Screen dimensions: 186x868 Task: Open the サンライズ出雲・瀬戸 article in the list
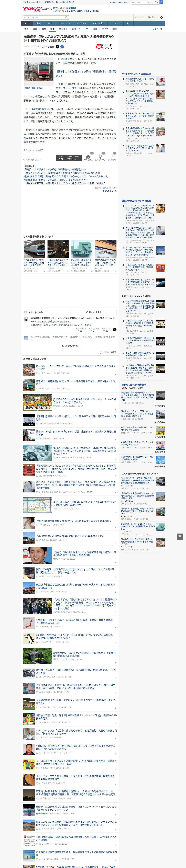pyautogui.click(x=76, y=368)
